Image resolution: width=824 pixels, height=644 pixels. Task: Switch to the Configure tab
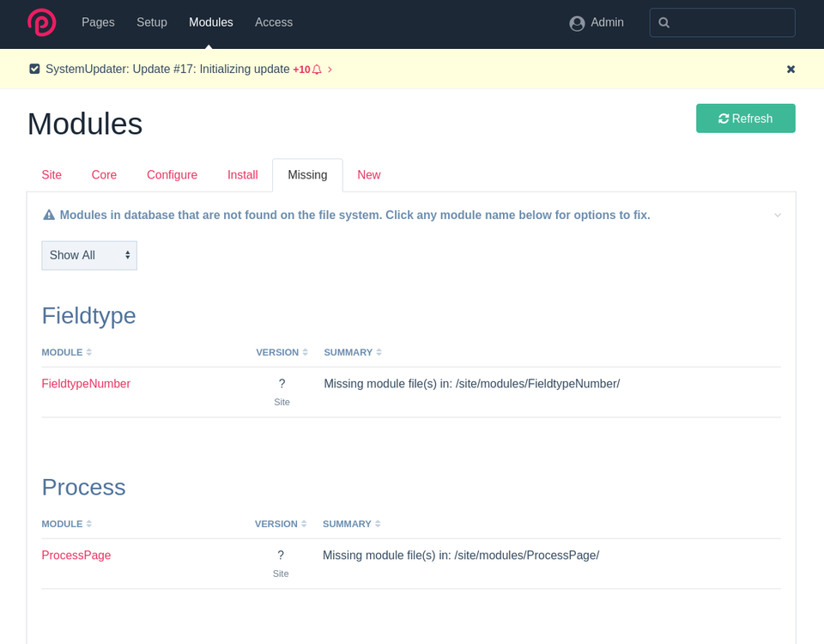[172, 175]
